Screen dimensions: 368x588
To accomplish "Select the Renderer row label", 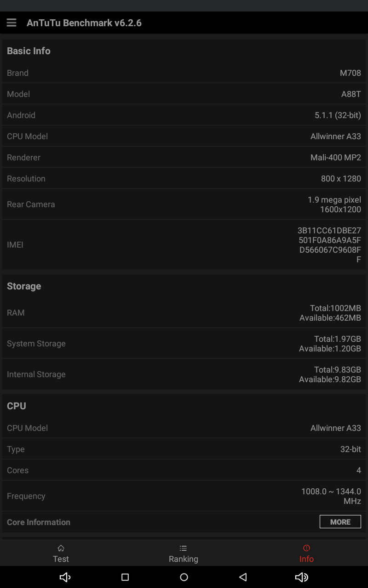I will pyautogui.click(x=23, y=158).
